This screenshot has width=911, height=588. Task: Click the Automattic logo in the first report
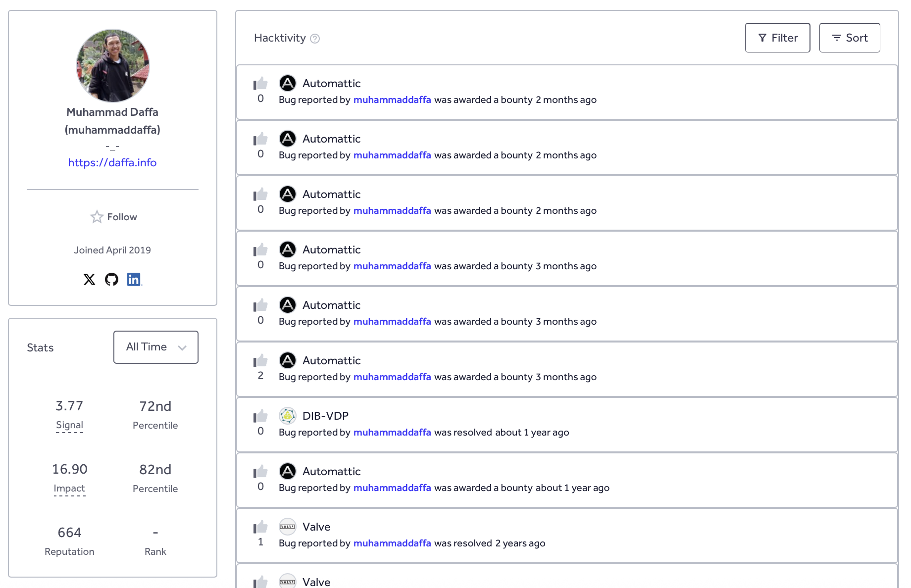[288, 83]
